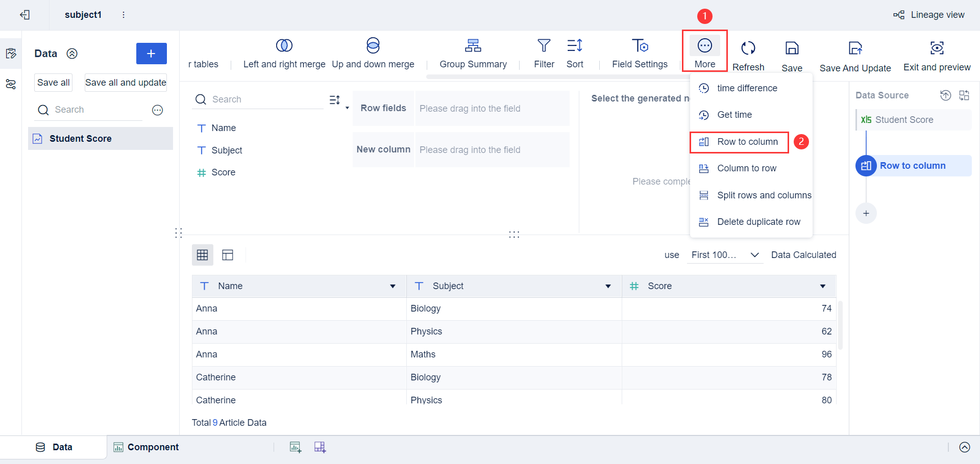
Task: Switch to column view above the table
Action: point(228,254)
